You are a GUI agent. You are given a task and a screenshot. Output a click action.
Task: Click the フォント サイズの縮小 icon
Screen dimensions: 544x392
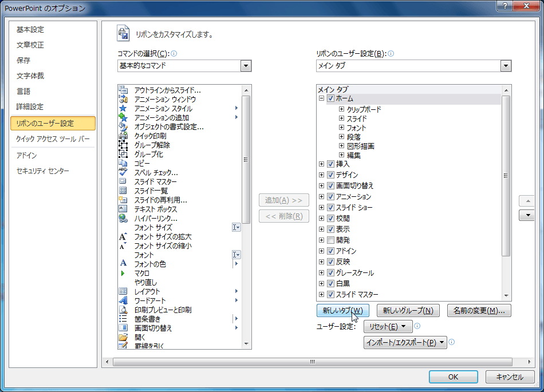tap(123, 246)
